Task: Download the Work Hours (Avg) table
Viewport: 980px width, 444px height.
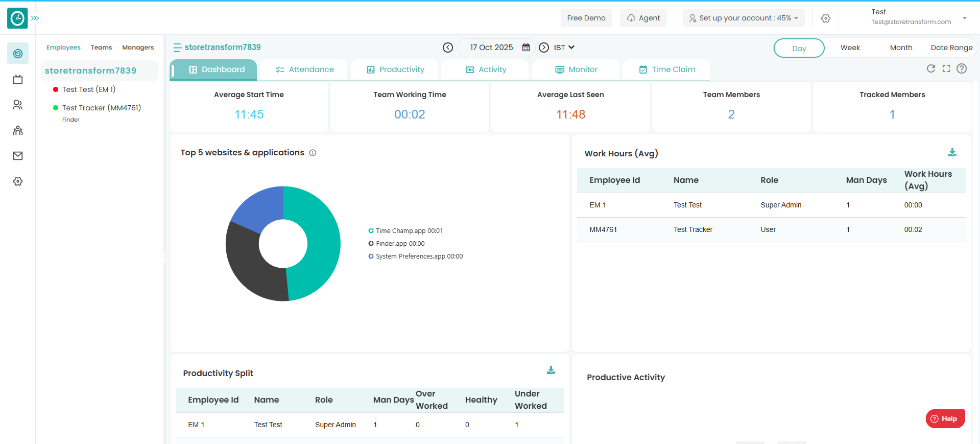Action: tap(952, 152)
